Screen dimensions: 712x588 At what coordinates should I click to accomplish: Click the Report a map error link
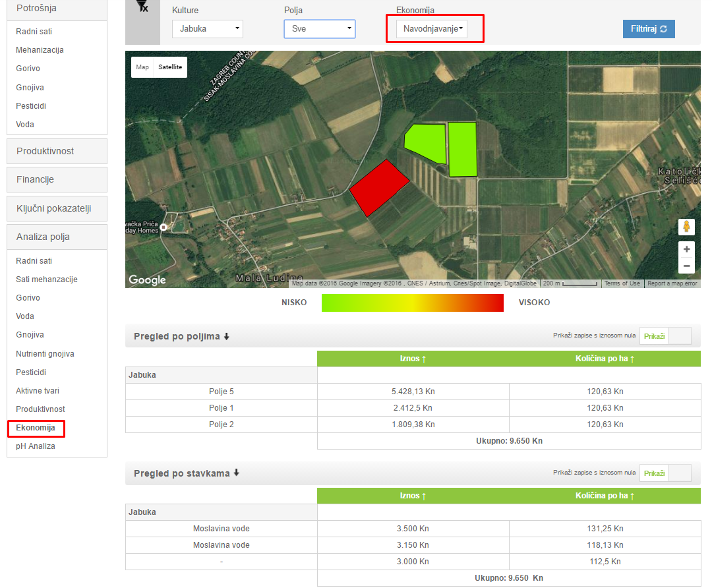coord(672,283)
